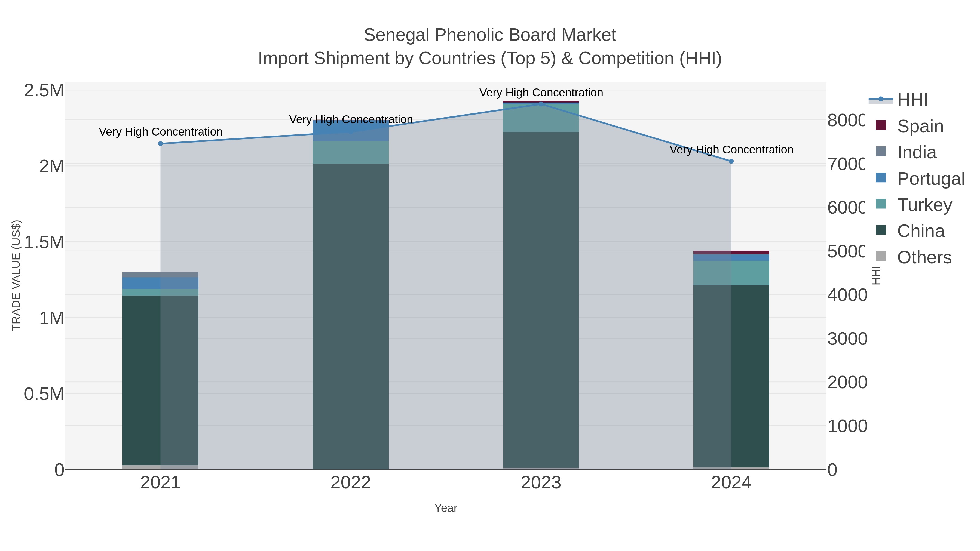Toggle Portugal series in legend
Screen dimensions: 980x551
(920, 179)
